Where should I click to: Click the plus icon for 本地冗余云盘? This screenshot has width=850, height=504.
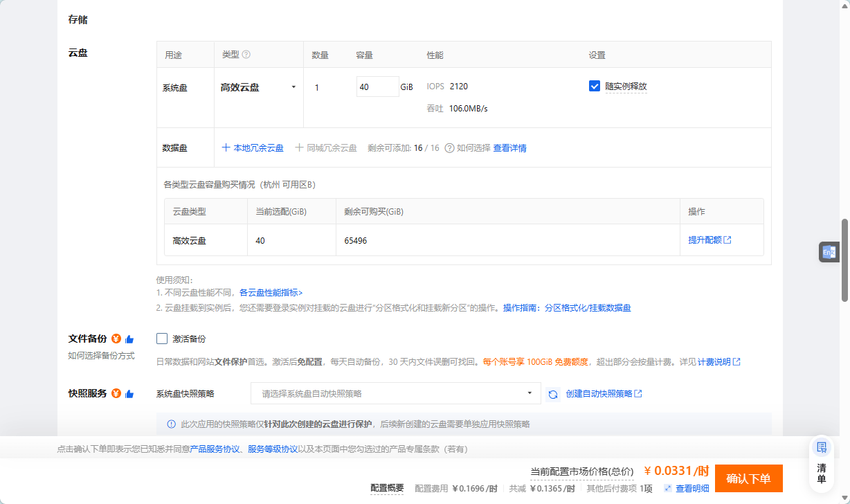[226, 148]
